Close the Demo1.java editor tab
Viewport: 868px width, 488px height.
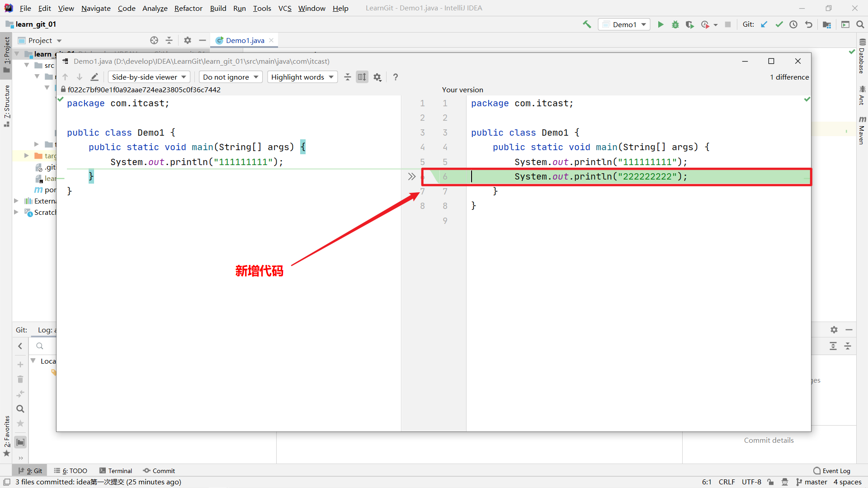pyautogui.click(x=271, y=40)
